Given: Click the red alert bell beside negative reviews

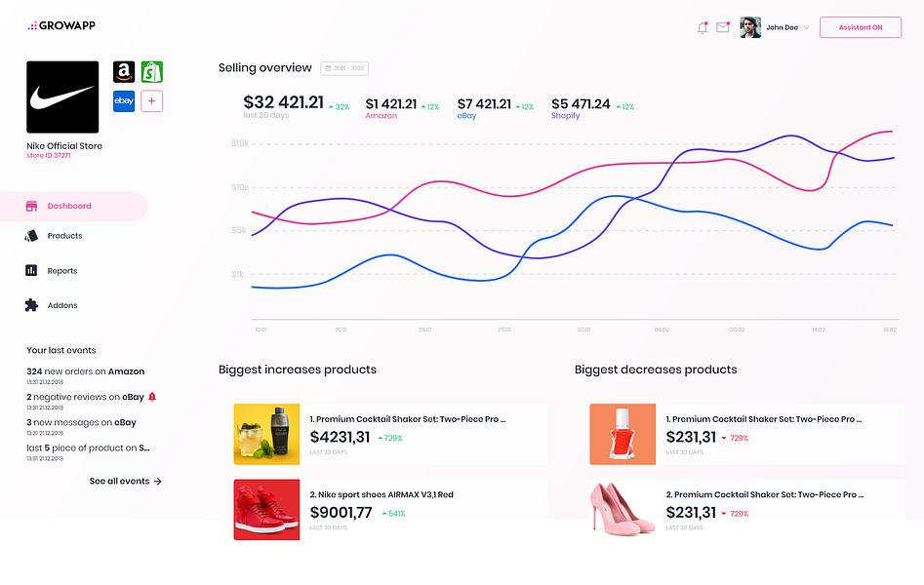Looking at the screenshot, I should pos(152,397).
